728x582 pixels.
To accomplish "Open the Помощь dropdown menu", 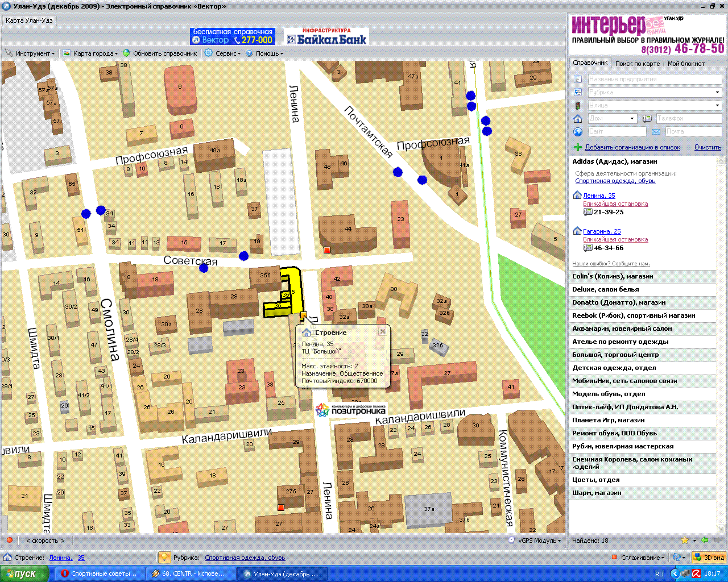I will click(x=264, y=53).
